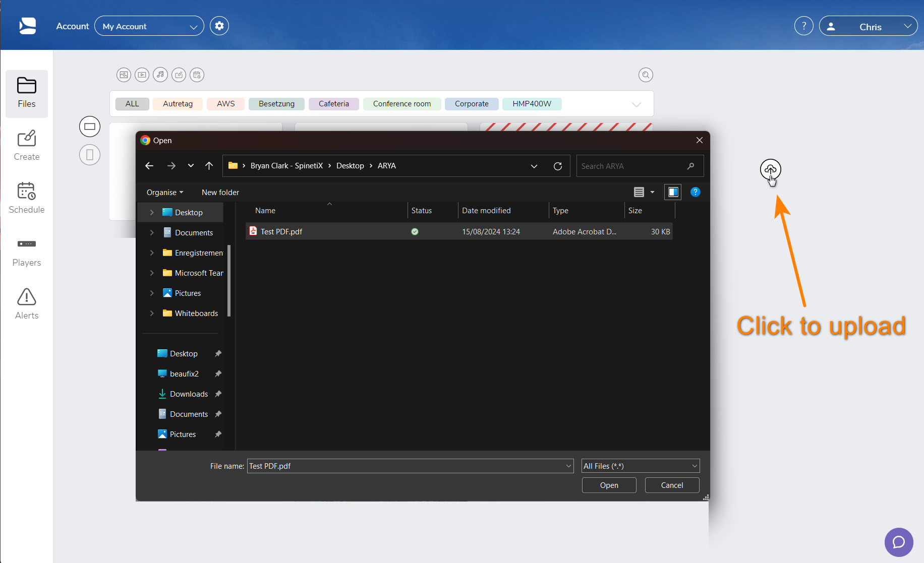924x563 pixels.
Task: Expand the Pictures tree node
Action: tap(152, 293)
